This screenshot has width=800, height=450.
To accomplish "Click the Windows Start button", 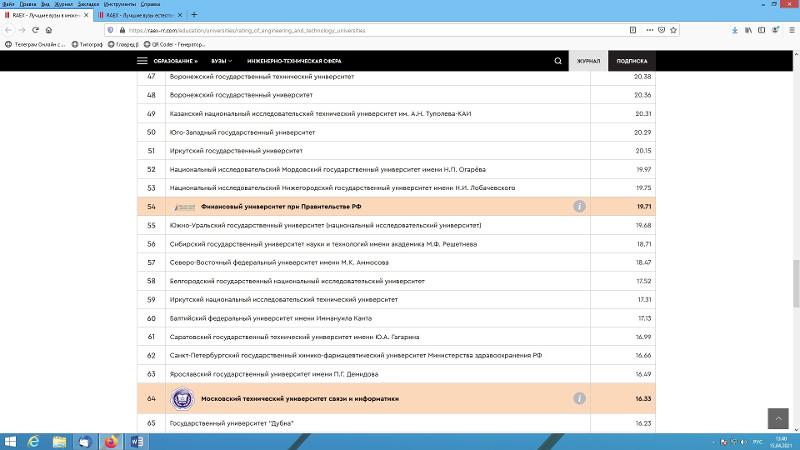I will point(10,441).
